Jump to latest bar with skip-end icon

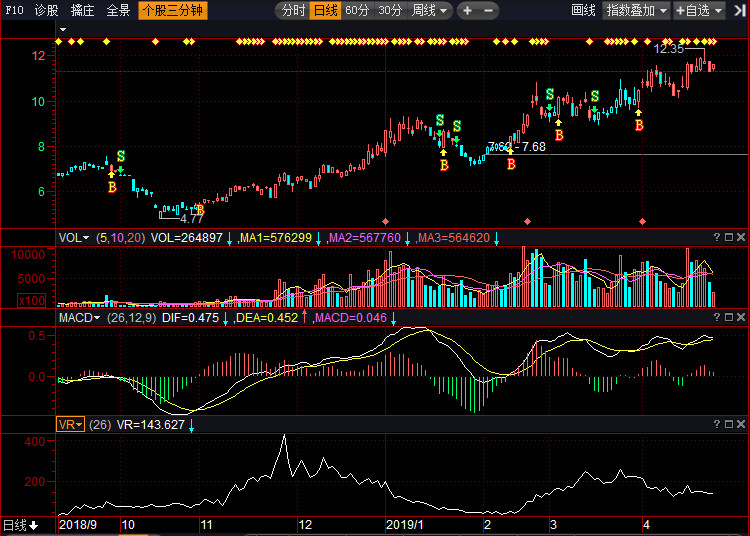pyautogui.click(x=739, y=11)
